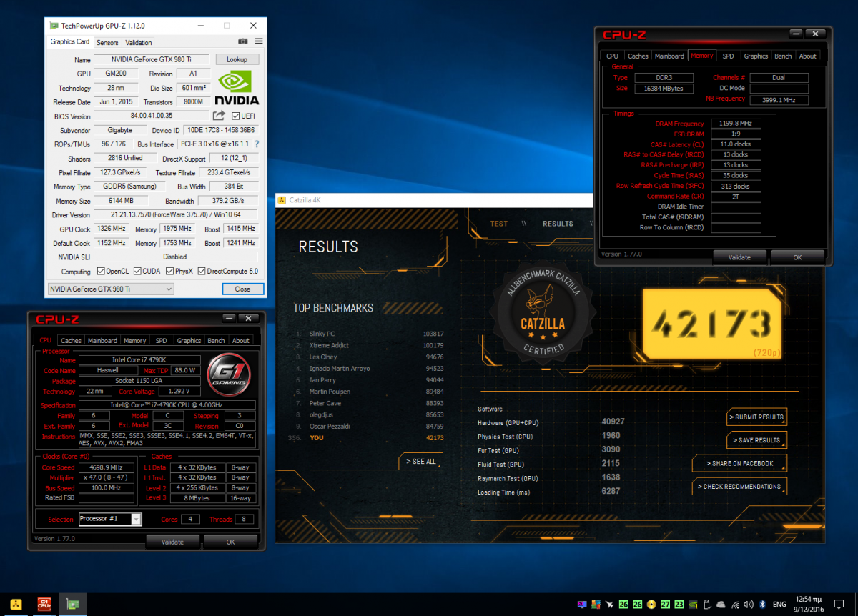Open the Graphics tab in CPU window
The image size is (858, 616).
(x=189, y=341)
